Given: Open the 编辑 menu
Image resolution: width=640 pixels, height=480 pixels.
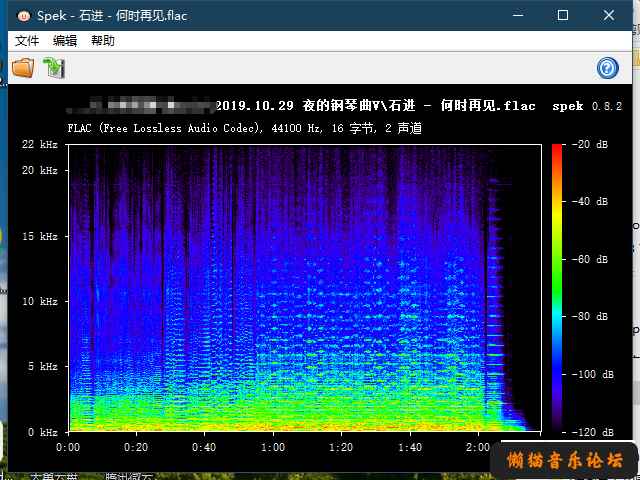Looking at the screenshot, I should pyautogui.click(x=65, y=41).
